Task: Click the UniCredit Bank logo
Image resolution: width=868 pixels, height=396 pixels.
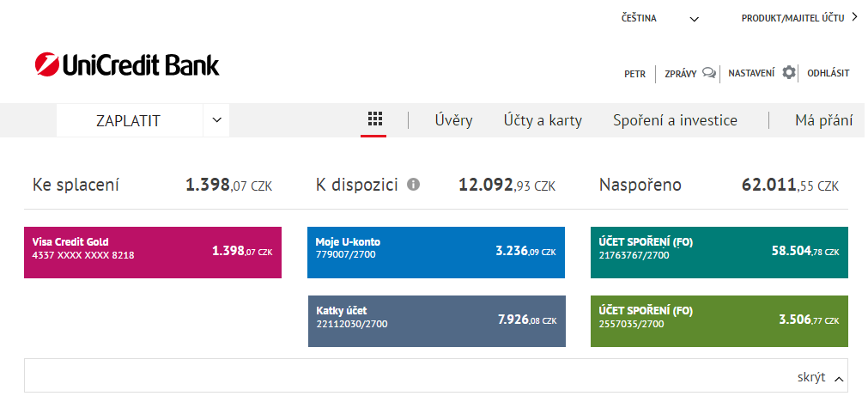Action: pos(127,64)
